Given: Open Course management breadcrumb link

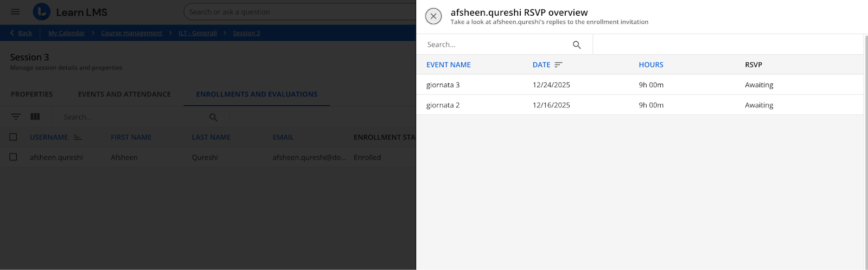Looking at the screenshot, I should click(x=131, y=33).
